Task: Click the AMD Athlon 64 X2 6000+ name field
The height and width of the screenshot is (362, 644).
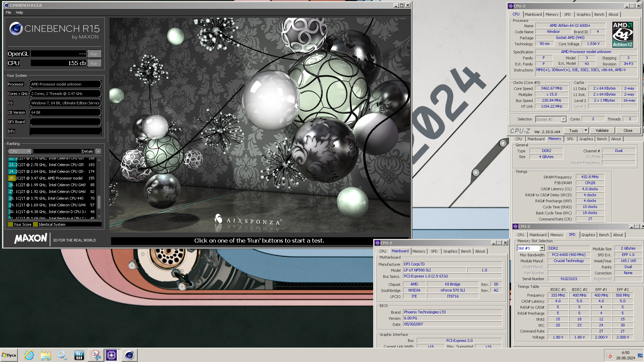Action: pyautogui.click(x=570, y=25)
